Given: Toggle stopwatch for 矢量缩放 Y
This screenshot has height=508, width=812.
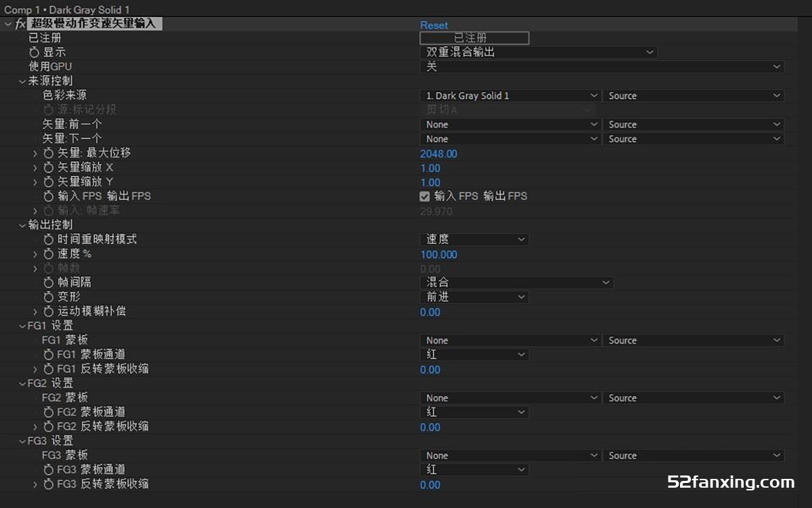Looking at the screenshot, I should (49, 182).
